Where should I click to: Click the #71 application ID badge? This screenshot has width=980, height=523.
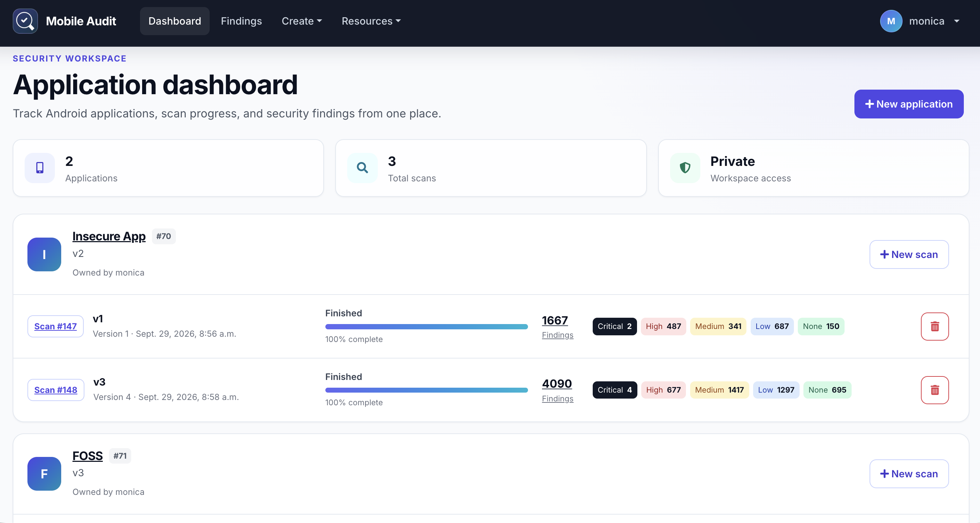coord(120,456)
